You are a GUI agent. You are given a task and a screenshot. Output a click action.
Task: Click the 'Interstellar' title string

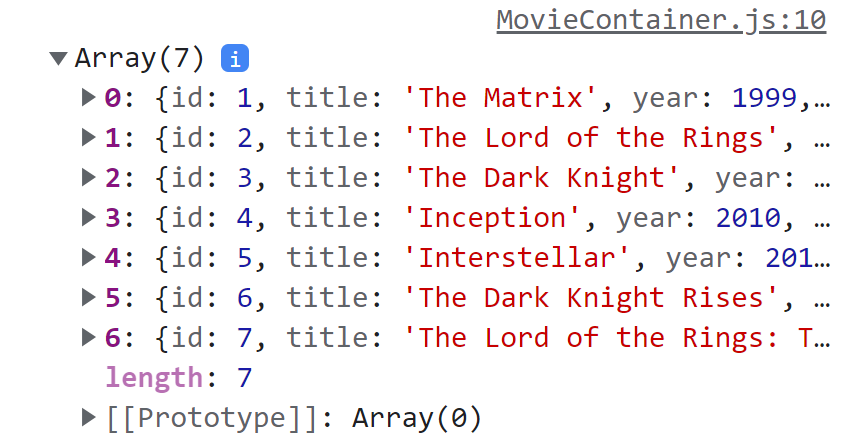click(516, 257)
